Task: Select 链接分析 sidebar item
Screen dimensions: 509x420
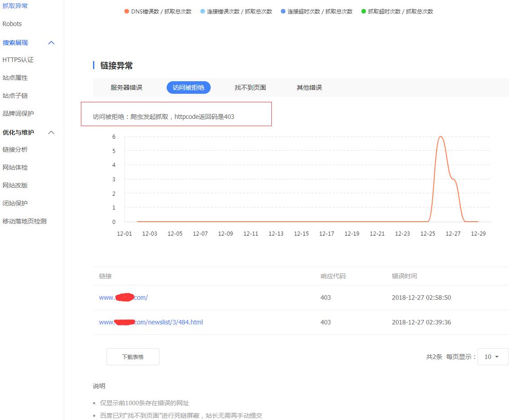Action: click(15, 149)
